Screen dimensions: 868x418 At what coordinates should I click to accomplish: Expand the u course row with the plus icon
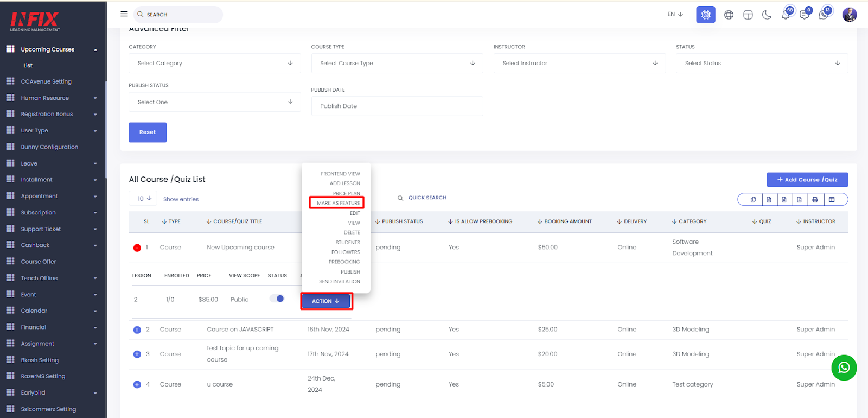[137, 384]
